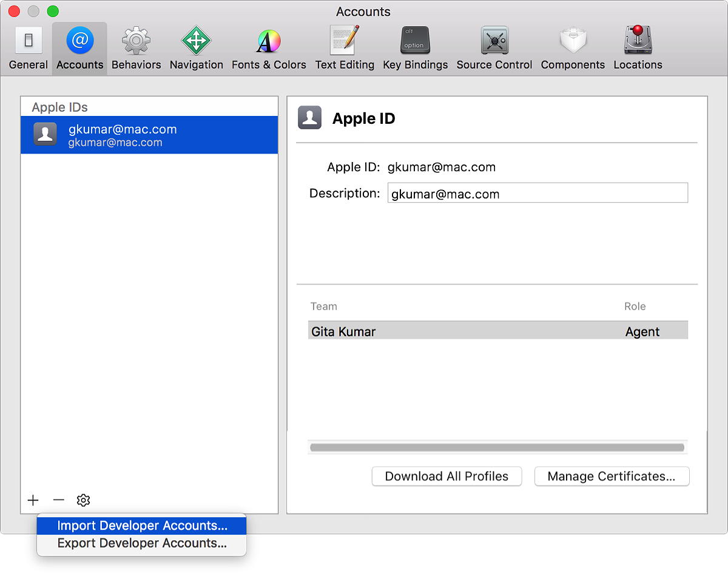Viewport: 728px width, 576px height.
Task: Select gkumar@mac.com in Apple IDs list
Action: click(149, 135)
